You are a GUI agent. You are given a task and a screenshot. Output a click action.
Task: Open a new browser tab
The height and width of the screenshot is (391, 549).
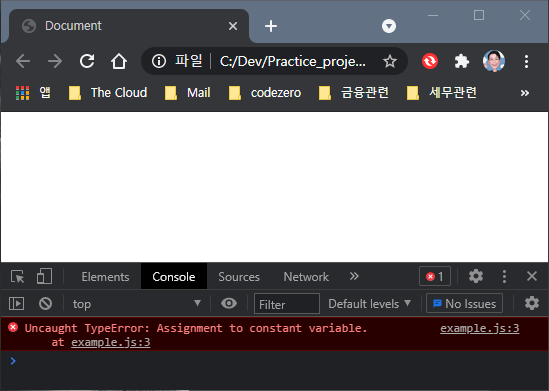[x=271, y=26]
